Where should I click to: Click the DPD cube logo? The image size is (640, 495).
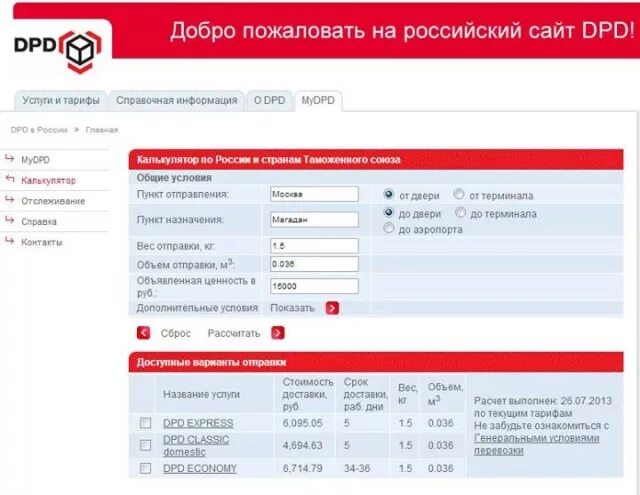80,52
